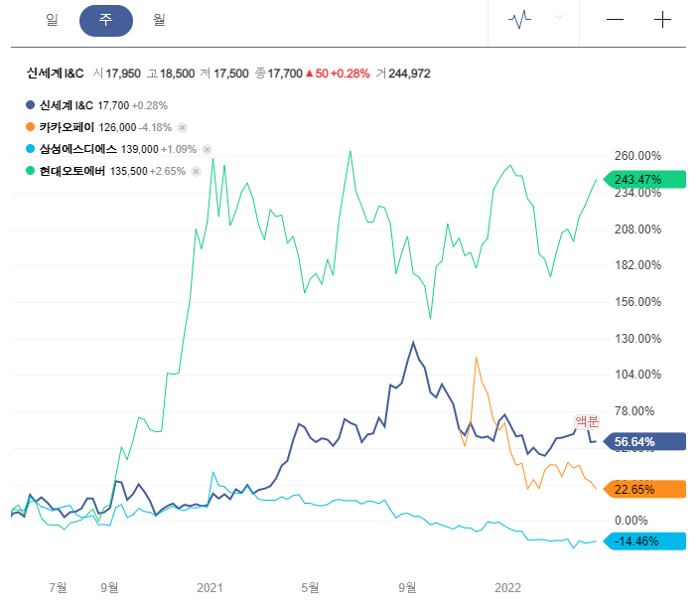Switch to the monthly 월 chart tab

pos(159,20)
